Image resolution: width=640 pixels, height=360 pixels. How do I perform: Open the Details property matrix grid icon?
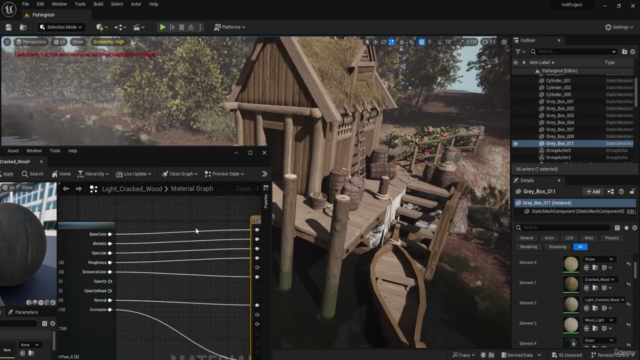point(617,228)
